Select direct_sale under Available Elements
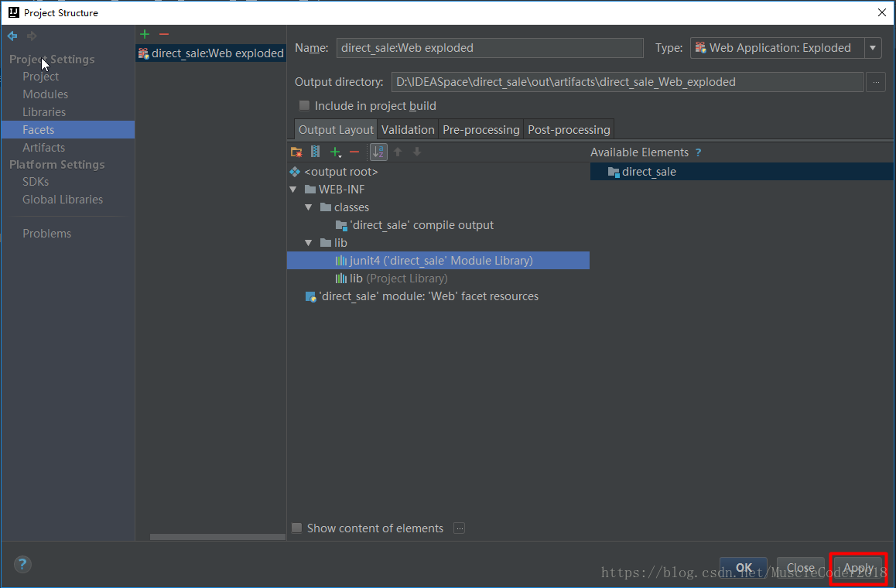The image size is (896, 588). click(x=742, y=172)
